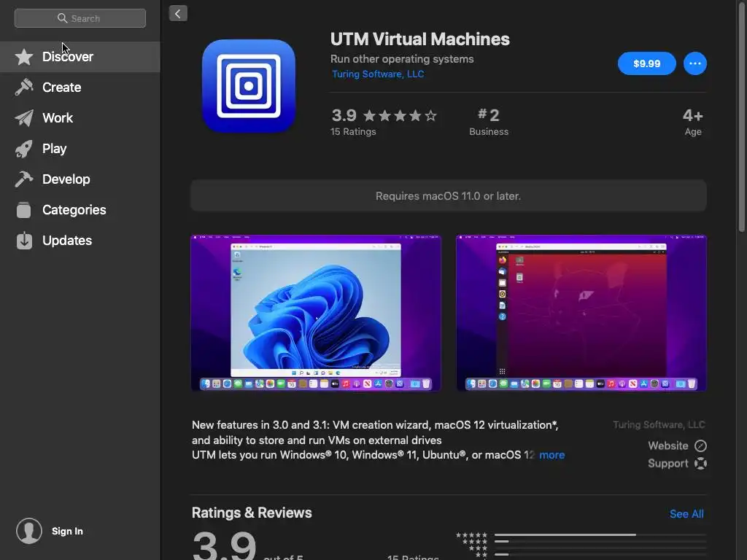The width and height of the screenshot is (747, 560).
Task: Open the more options ellipsis button
Action: pyautogui.click(x=695, y=63)
